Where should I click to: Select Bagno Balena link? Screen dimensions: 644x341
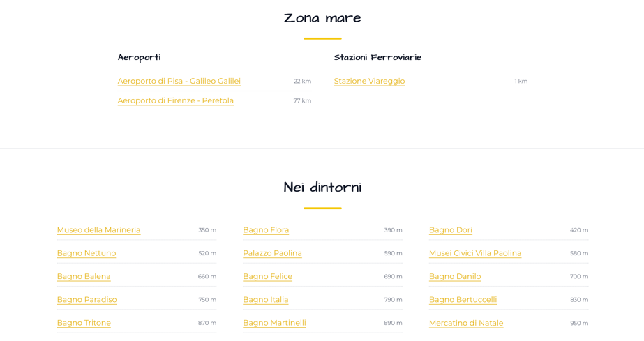[x=84, y=276]
